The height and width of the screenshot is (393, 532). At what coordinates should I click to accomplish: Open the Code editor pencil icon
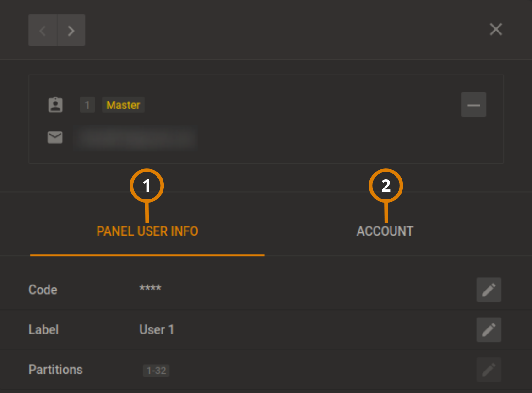pos(489,290)
